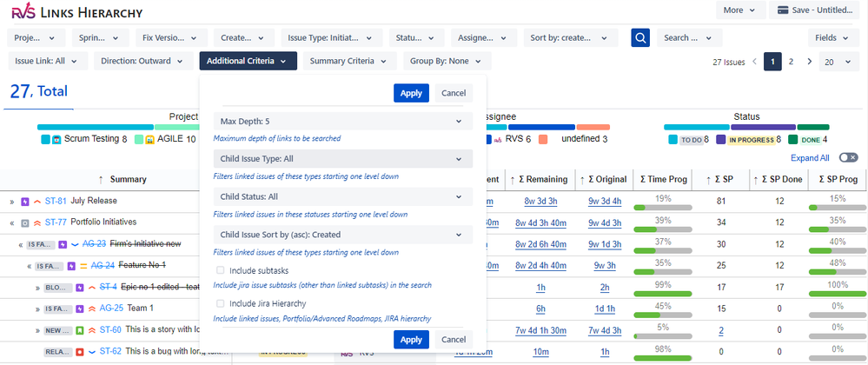Open the Fields menu
The height and width of the screenshot is (365, 868).
click(832, 37)
